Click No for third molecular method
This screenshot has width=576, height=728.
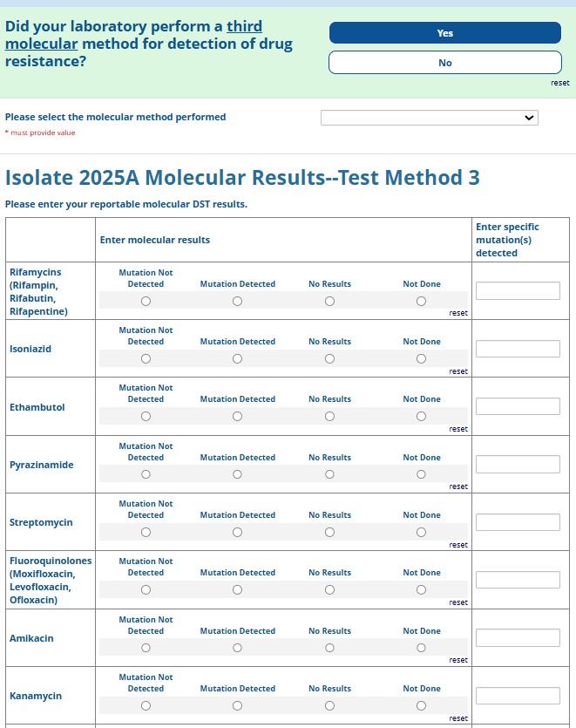(444, 63)
